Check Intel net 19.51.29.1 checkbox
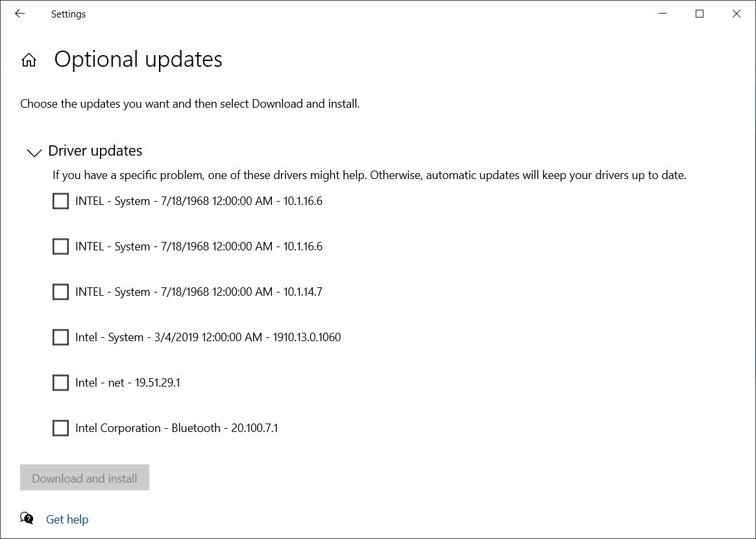Viewport: 756px width, 539px height. [60, 382]
